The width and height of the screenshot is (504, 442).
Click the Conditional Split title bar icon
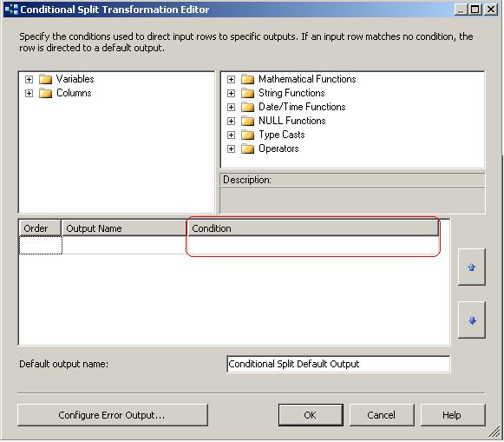coord(11,10)
